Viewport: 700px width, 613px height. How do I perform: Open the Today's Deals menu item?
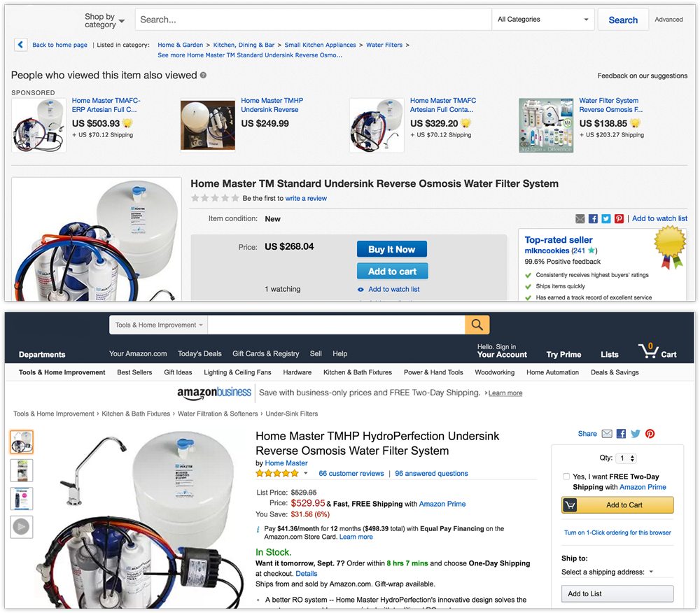[199, 353]
